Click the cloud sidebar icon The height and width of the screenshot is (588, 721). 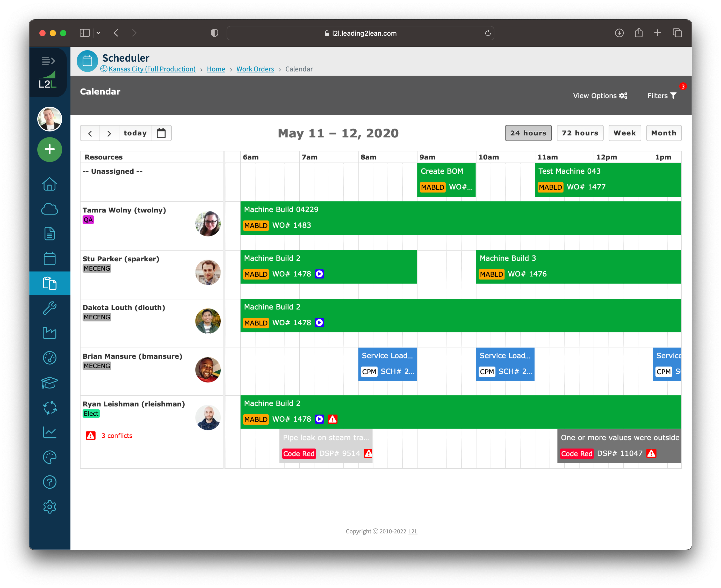[49, 209]
